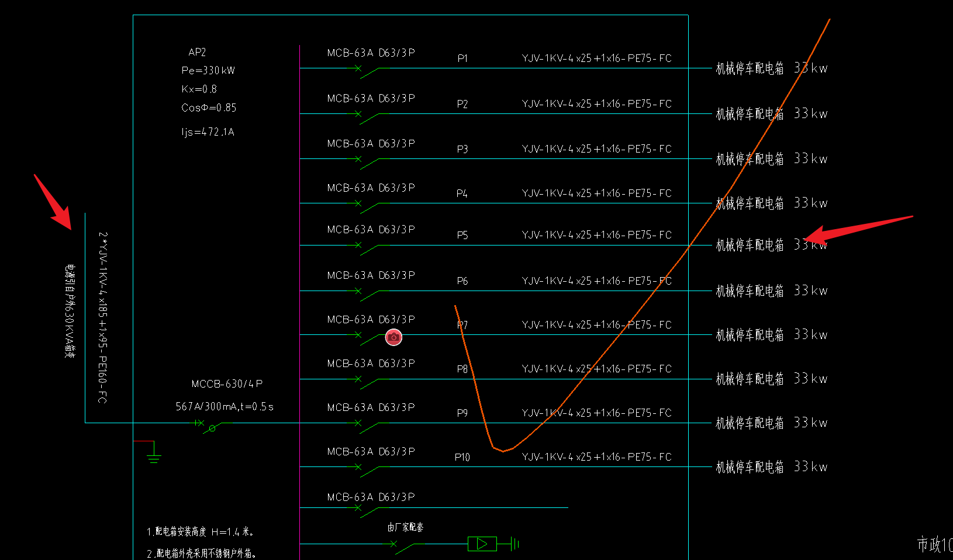The image size is (953, 560).
Task: Select the grounding symbol below the MCCB line
Action: (x=153, y=452)
